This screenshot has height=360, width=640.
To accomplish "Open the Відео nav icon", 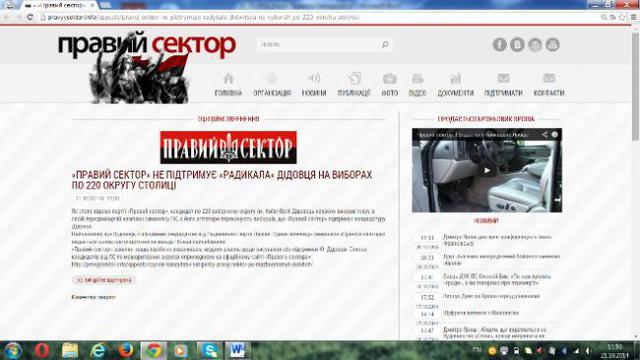I will [x=417, y=78].
